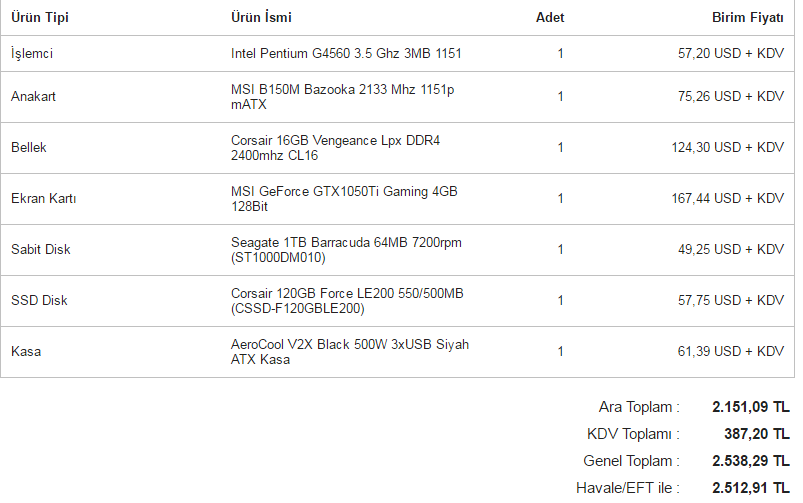This screenshot has height=503, width=803.
Task: Select the Corsair 16GB Vengeance Lpx entry
Action: point(335,148)
